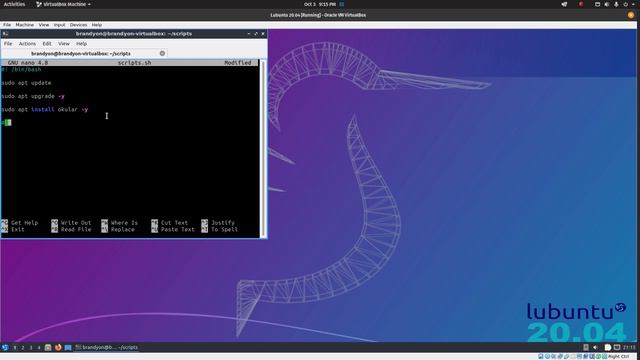This screenshot has height=360, width=640.
Task: Open the VirtualBox Help menu
Action: [97, 25]
